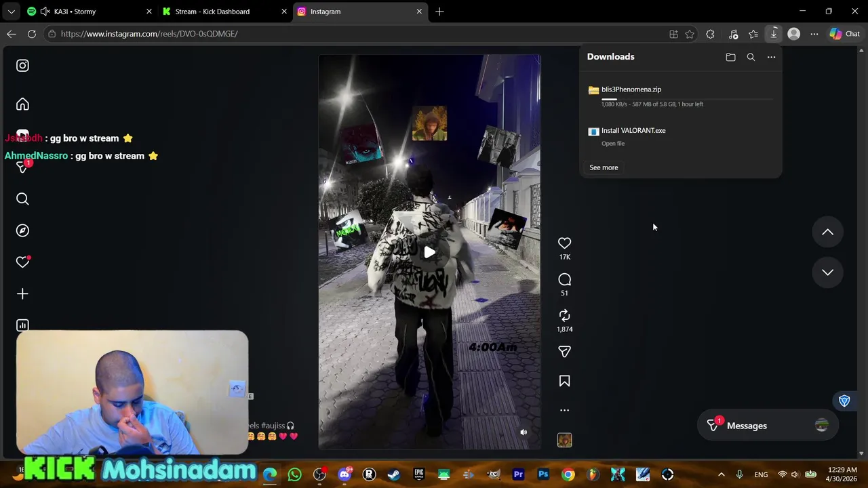Open a new browser tab
Image resolution: width=868 pixels, height=488 pixels.
tap(439, 12)
